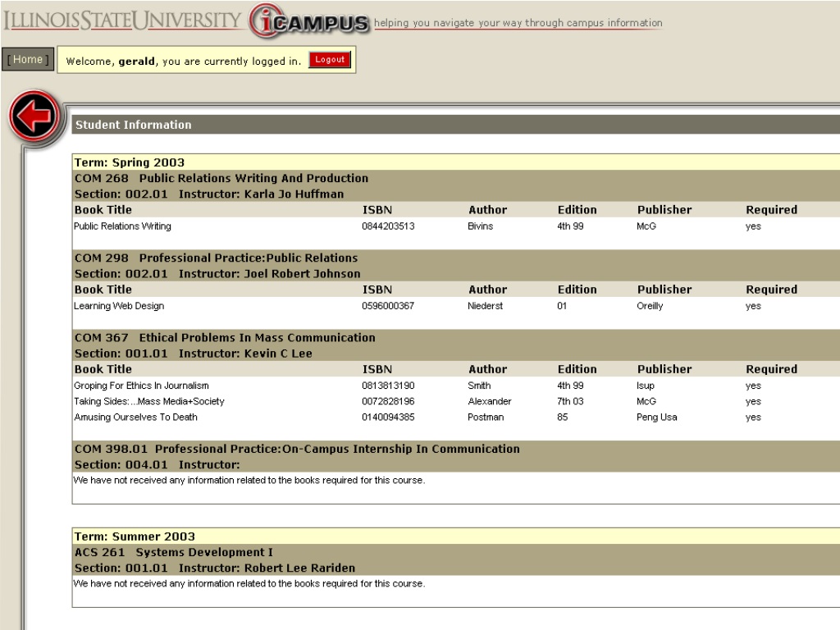Screen dimensions: 840x630
Task: Select the book Groping For Ethics In Journalism
Action: (x=141, y=386)
